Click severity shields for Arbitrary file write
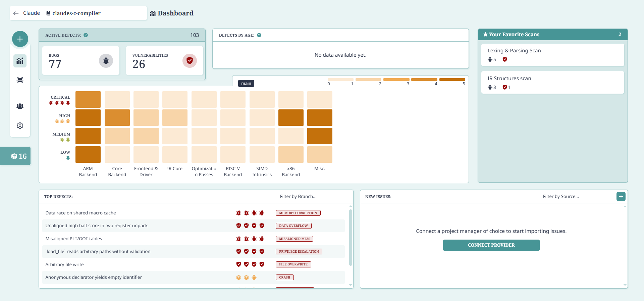The image size is (644, 301). 250,264
